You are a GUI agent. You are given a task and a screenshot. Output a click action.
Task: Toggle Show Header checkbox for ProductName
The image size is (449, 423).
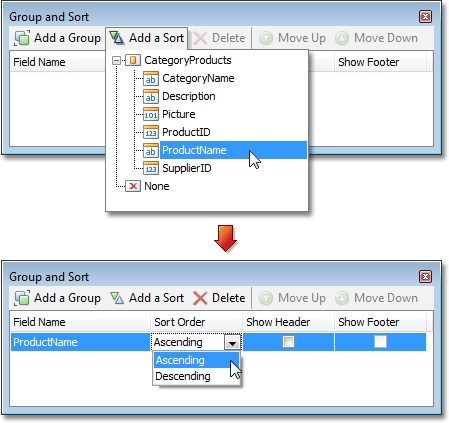(x=288, y=342)
